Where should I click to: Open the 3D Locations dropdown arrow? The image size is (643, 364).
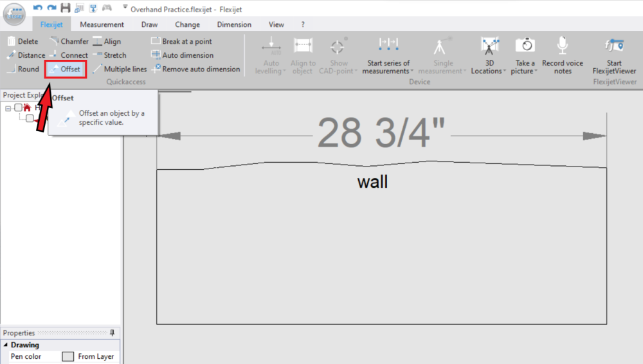click(x=504, y=71)
